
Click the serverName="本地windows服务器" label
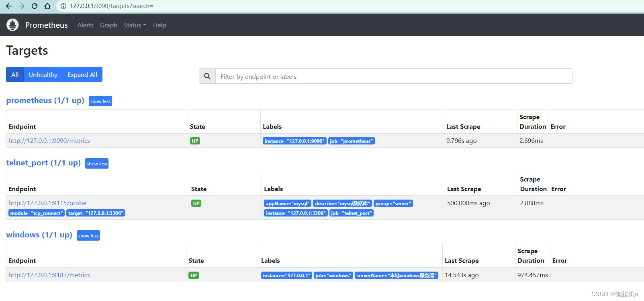pos(397,275)
